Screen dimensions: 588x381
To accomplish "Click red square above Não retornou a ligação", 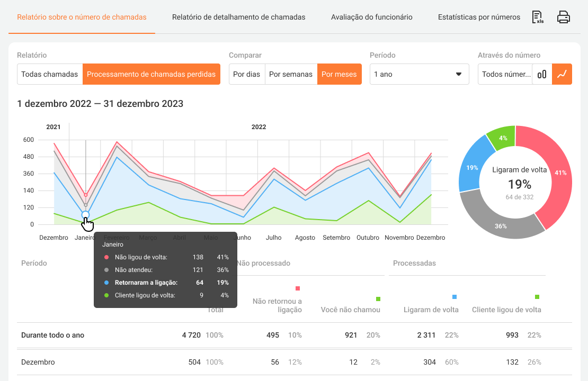I will (x=298, y=288).
